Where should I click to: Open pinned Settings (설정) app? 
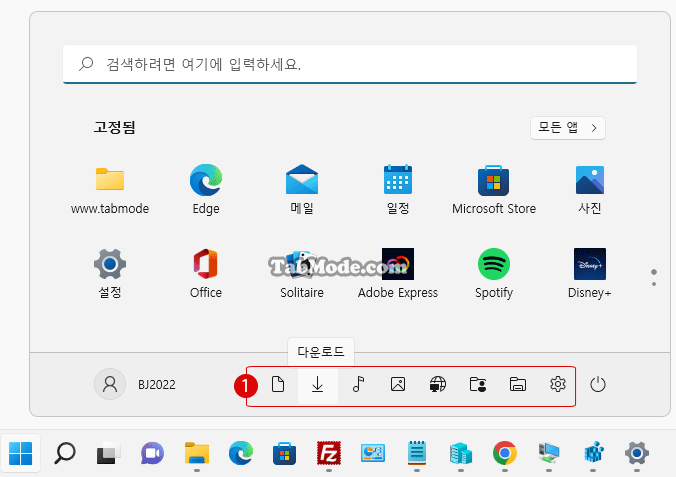[110, 273]
